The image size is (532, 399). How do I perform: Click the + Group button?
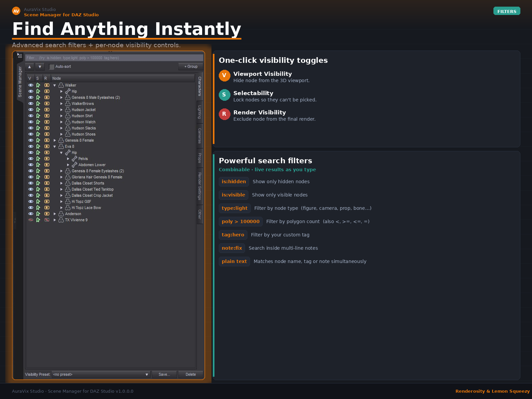point(191,67)
